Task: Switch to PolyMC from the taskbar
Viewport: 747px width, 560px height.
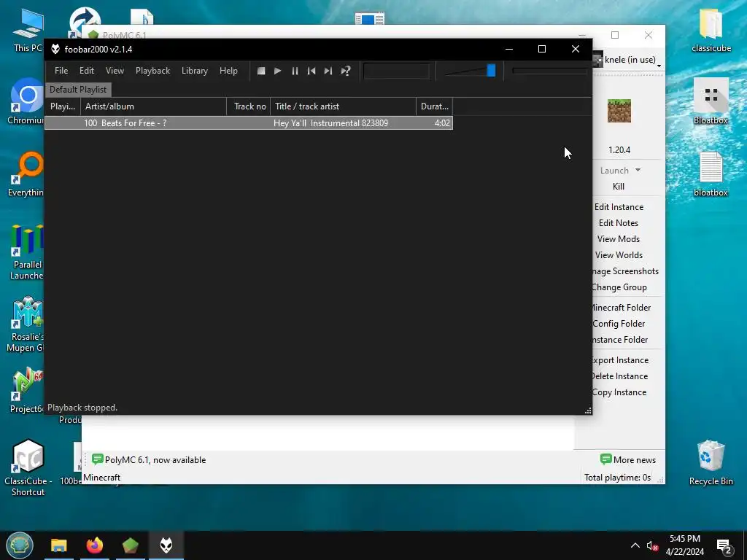Action: [x=130, y=545]
